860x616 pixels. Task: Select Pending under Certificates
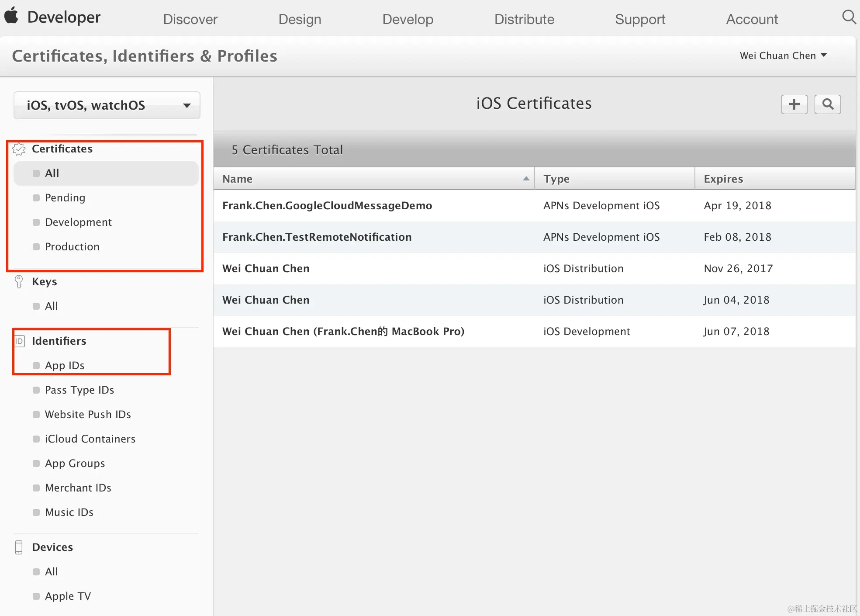pyautogui.click(x=65, y=198)
